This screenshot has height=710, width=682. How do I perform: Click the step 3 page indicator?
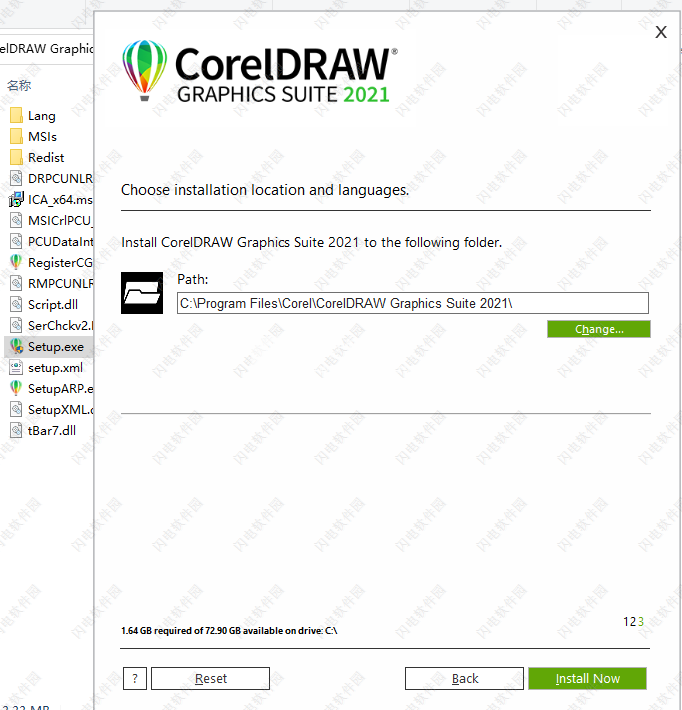[x=641, y=622]
